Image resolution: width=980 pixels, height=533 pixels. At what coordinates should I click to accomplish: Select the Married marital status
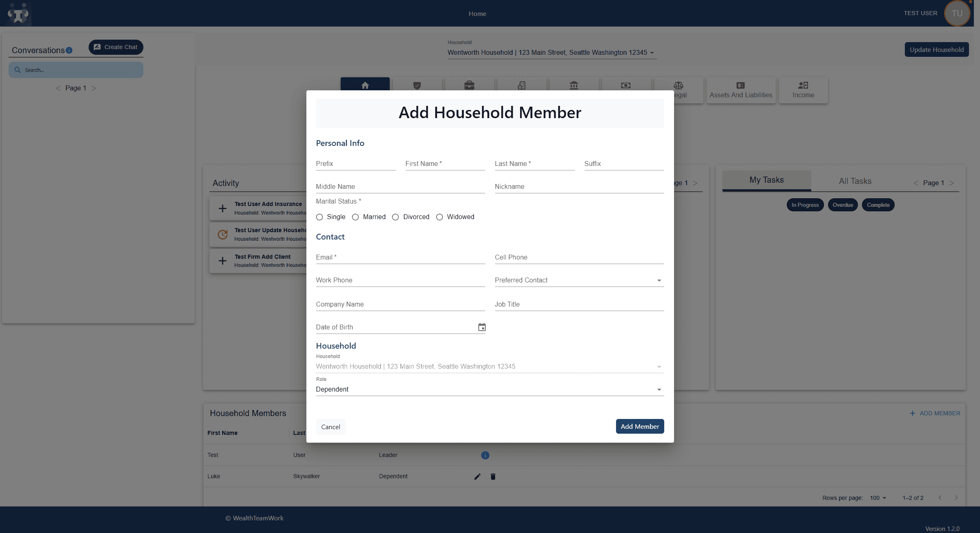pyautogui.click(x=355, y=217)
